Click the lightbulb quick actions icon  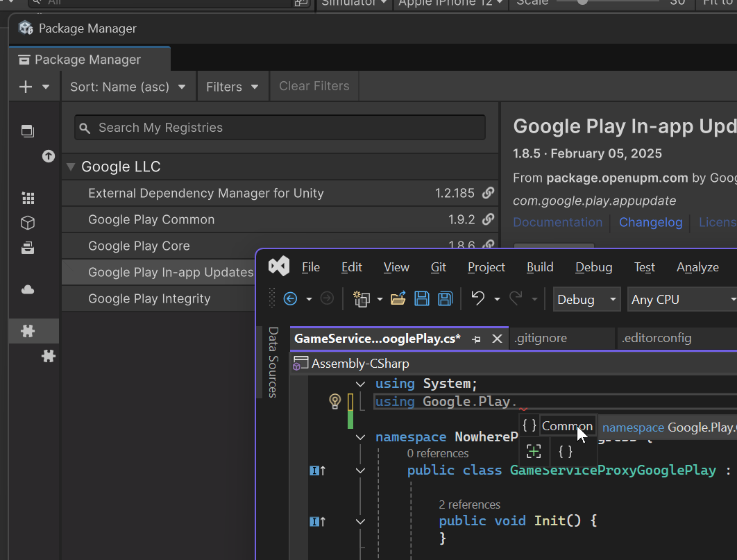tap(334, 401)
